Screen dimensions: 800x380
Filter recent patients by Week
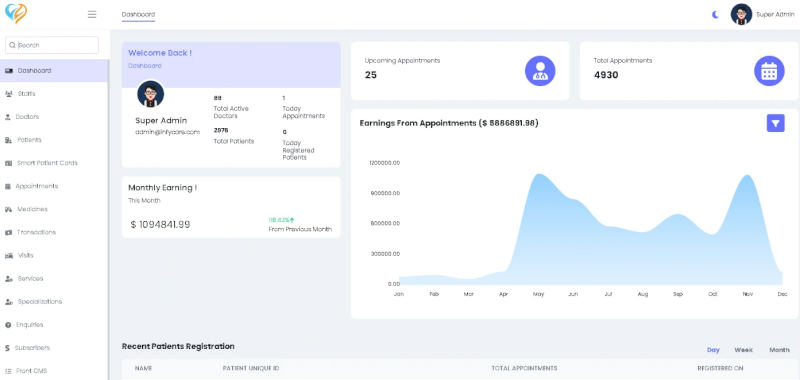pyautogui.click(x=743, y=350)
